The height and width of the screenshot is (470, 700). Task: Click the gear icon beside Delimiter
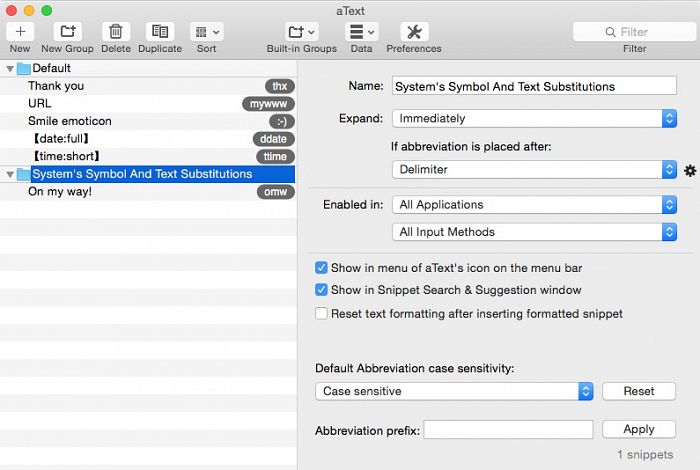(690, 171)
